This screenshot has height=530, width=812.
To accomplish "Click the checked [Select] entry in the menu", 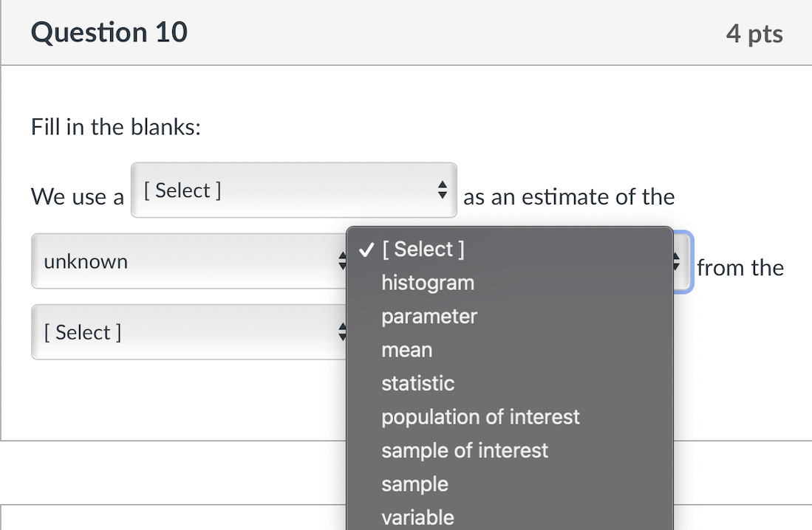I will coord(423,249).
